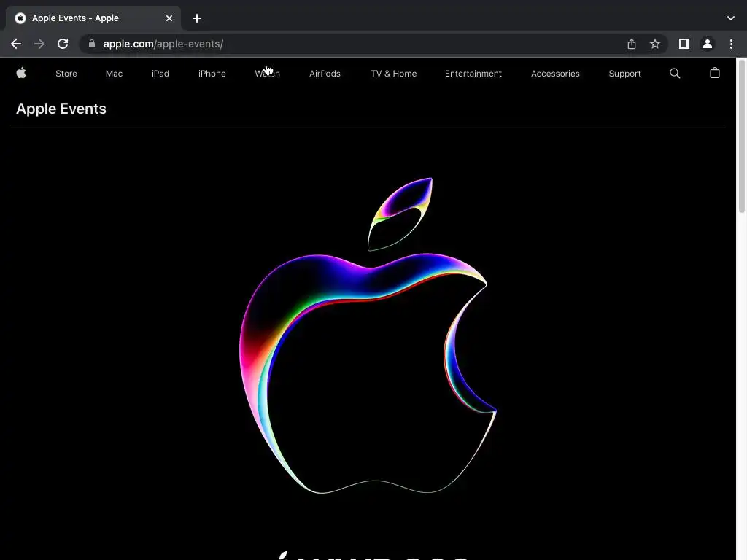The image size is (747, 560).
Task: Click the vertical page scrollbar thumb
Action: click(x=741, y=136)
